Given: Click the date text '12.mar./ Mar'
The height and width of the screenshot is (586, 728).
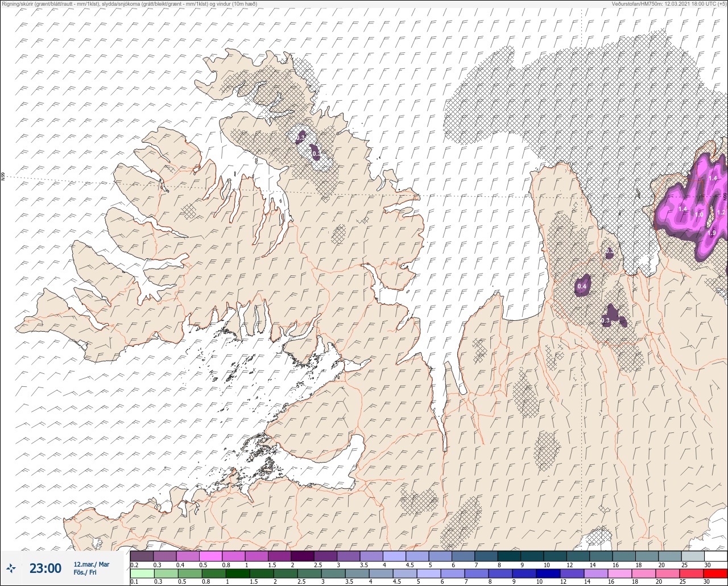Looking at the screenshot, I should point(92,564).
